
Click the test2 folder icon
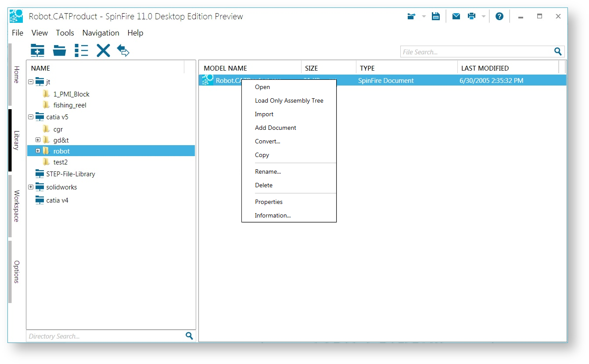[x=47, y=162]
